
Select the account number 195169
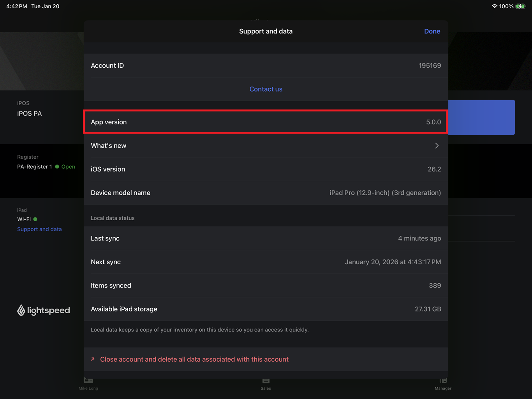tap(430, 65)
